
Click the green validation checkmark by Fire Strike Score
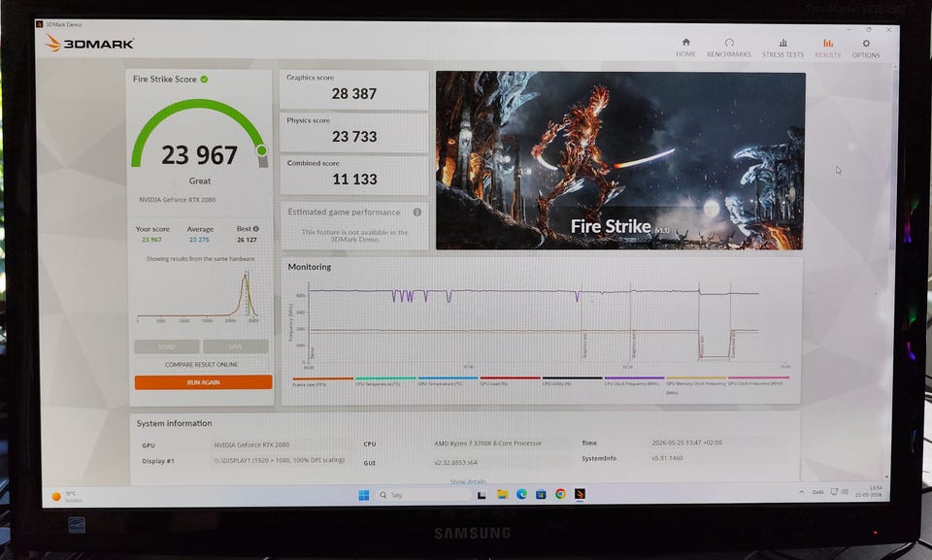(204, 79)
